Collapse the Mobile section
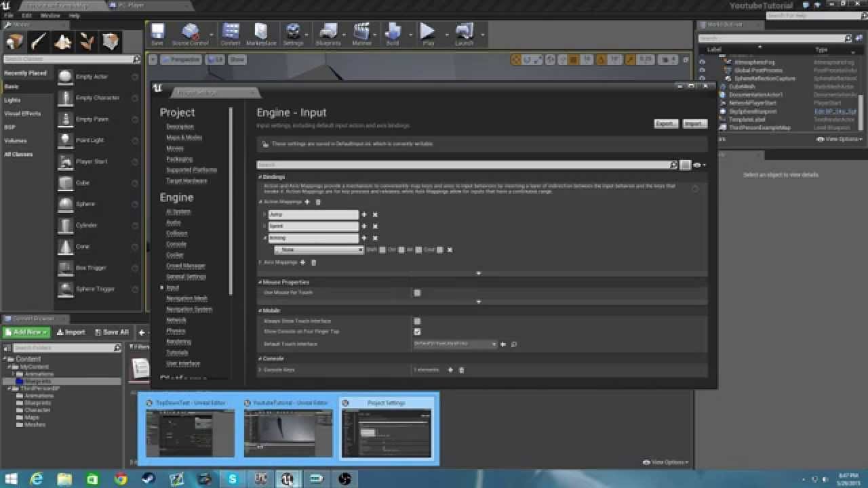The width and height of the screenshot is (868, 488). tap(260, 310)
